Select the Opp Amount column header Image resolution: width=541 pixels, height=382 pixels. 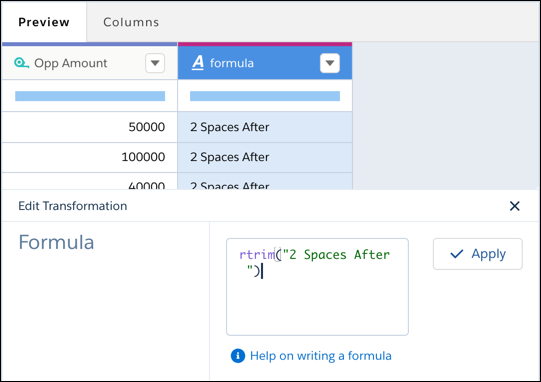pos(89,63)
